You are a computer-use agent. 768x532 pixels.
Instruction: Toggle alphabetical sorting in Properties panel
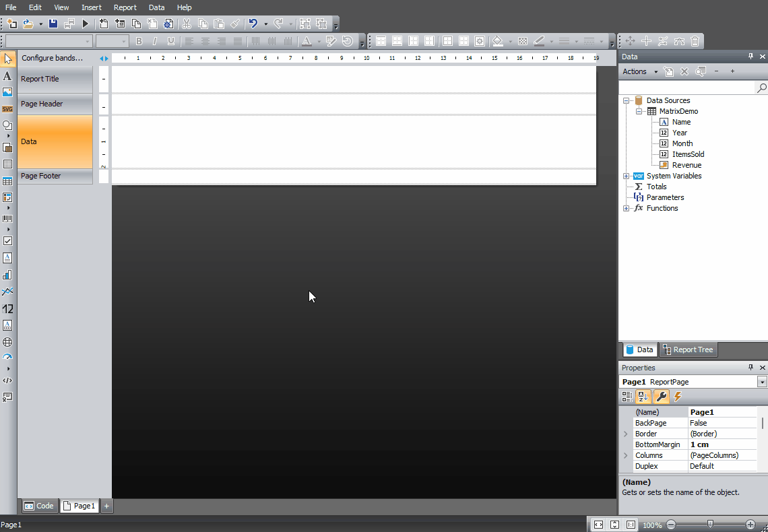[x=643, y=397]
